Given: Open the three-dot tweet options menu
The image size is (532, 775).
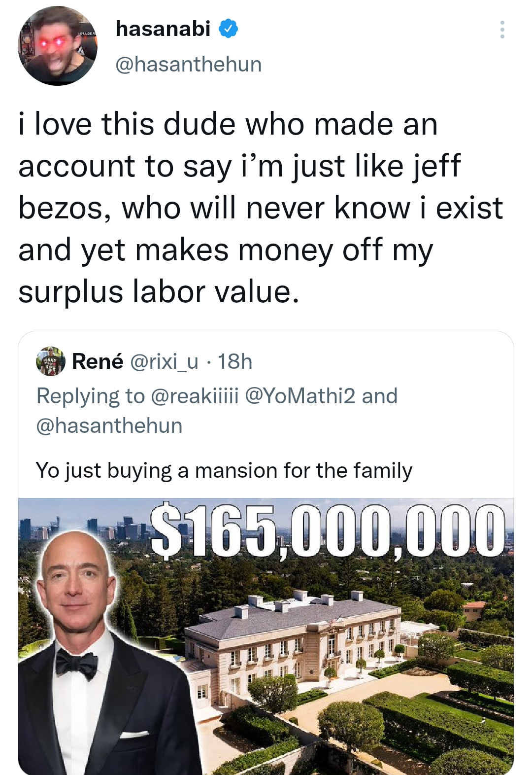Looking at the screenshot, I should pyautogui.click(x=502, y=30).
